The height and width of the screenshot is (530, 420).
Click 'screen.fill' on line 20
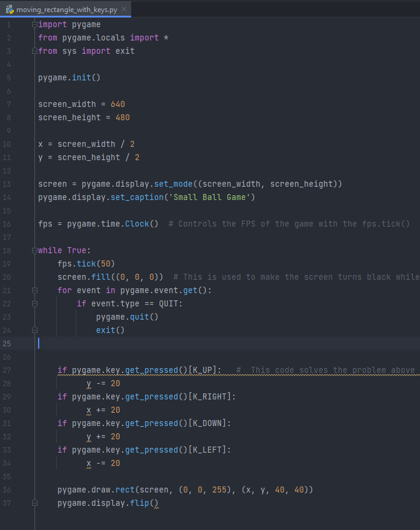coord(84,277)
